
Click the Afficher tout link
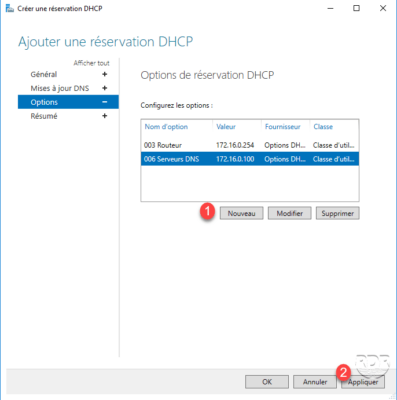(x=91, y=63)
